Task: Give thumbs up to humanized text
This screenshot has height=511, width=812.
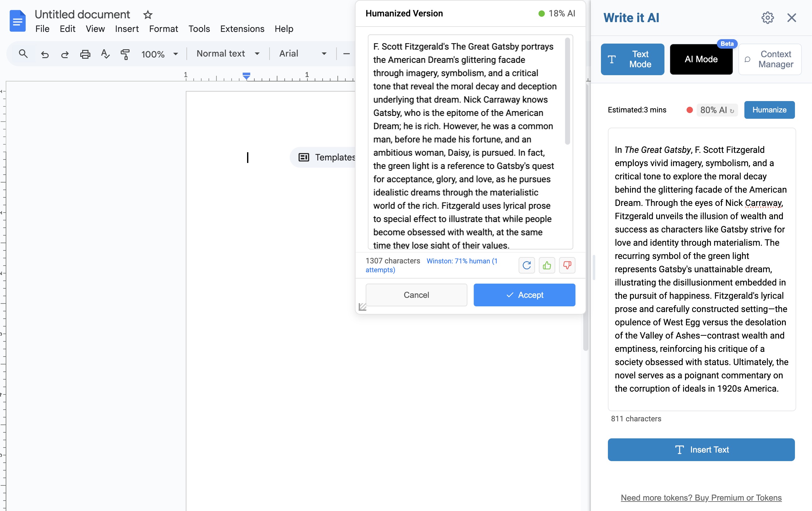Action: (547, 265)
